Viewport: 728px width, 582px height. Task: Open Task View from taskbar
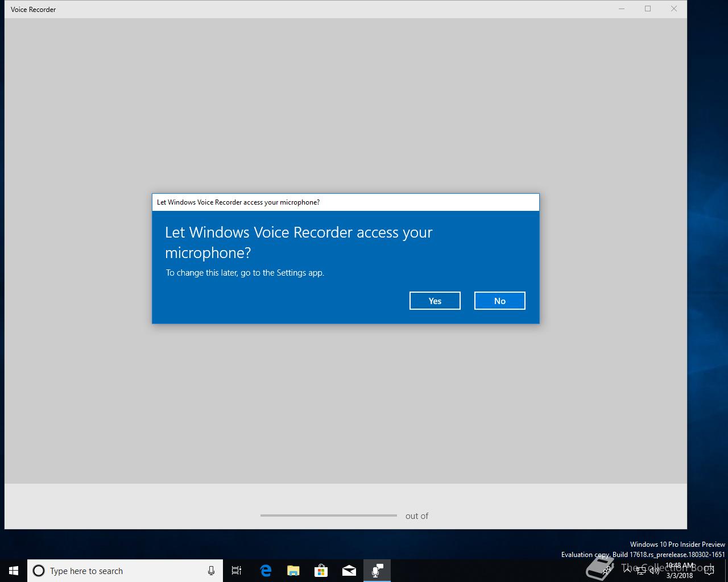tap(237, 571)
